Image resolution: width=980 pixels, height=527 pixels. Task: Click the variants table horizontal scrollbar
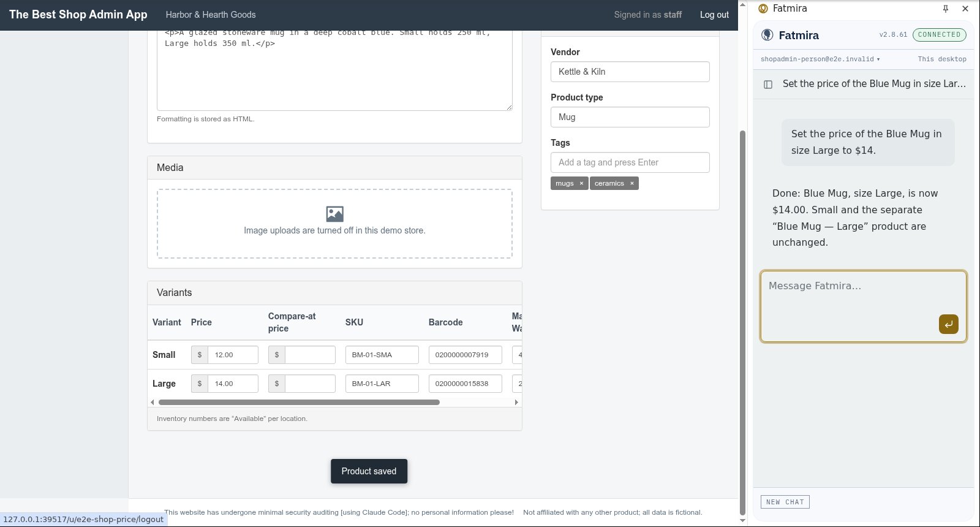click(x=299, y=403)
